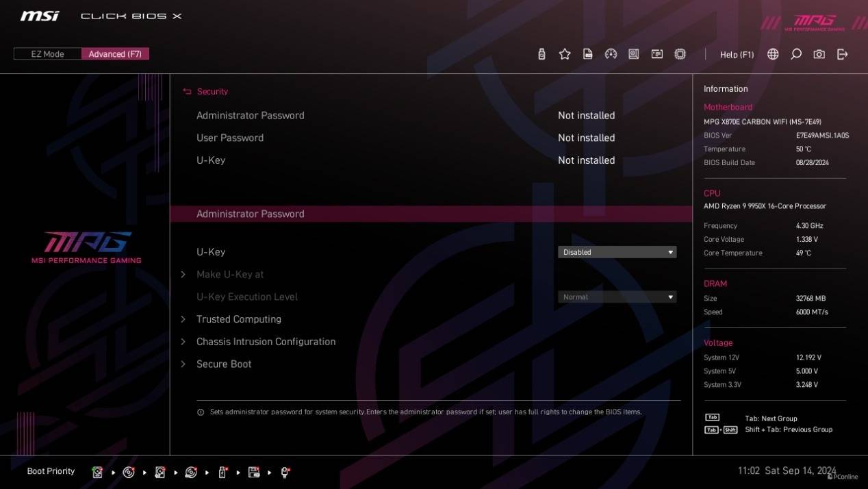Expand Chassis Intrusion Configuration
Image resolution: width=868 pixels, height=489 pixels.
click(266, 342)
